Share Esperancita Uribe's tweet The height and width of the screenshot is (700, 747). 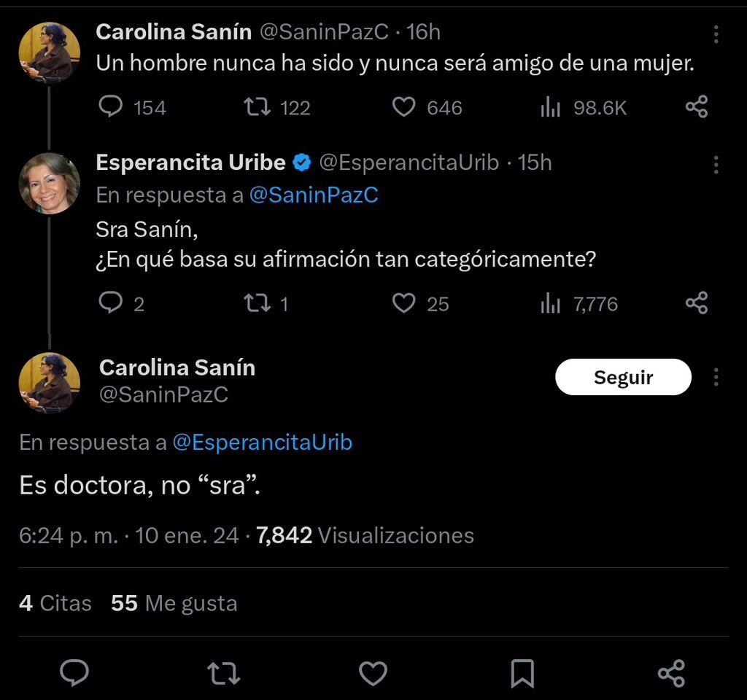click(696, 303)
